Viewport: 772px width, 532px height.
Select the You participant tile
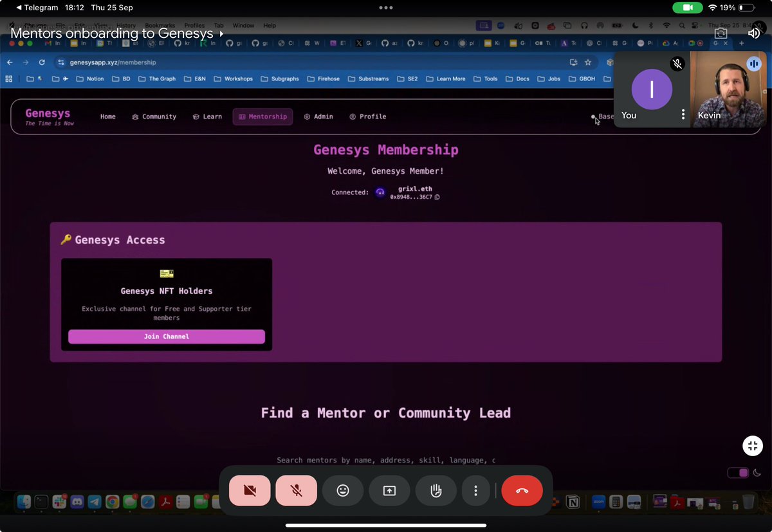click(x=651, y=89)
